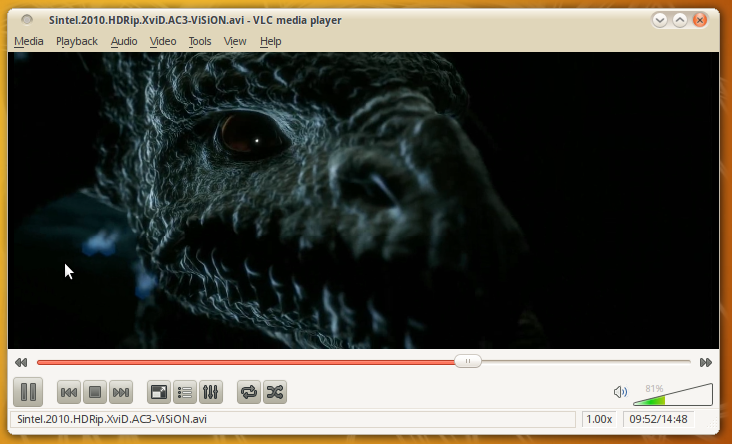Pause the video playback
The image size is (732, 444).
[x=28, y=392]
